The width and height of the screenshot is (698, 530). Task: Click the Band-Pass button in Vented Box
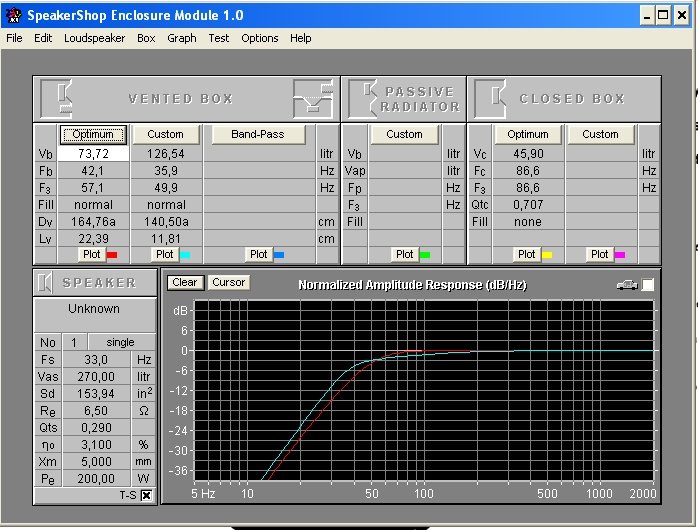[x=257, y=134]
